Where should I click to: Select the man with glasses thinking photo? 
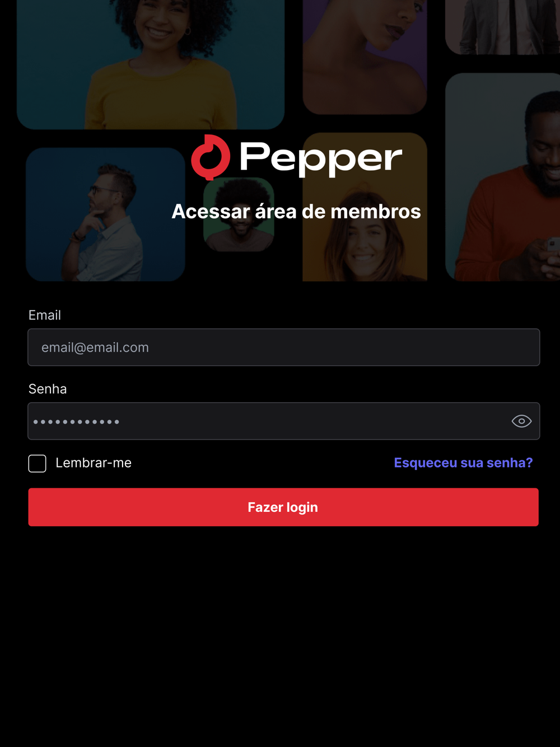105,214
